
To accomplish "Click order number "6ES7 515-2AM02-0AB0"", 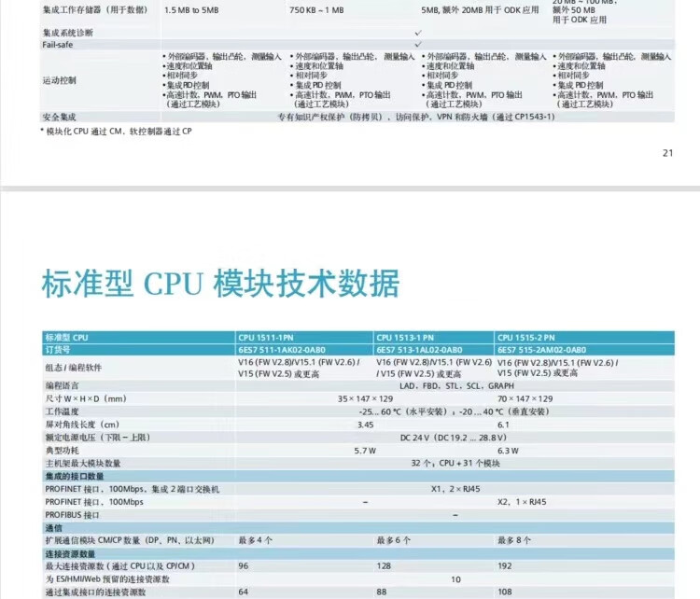I will point(541,350).
